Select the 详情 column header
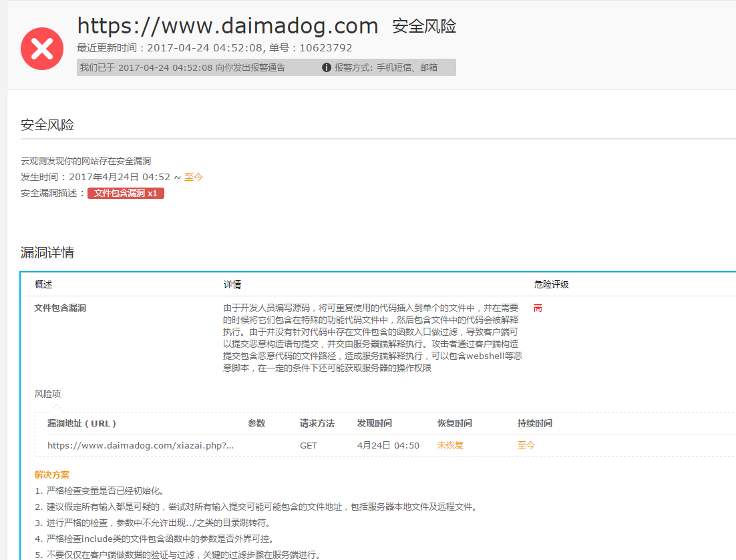Image resolution: width=736 pixels, height=560 pixels. click(x=232, y=284)
